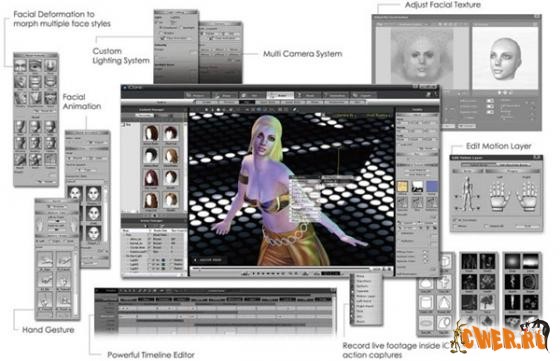Select the eye icon in the facial deformation panel

tap(35, 66)
